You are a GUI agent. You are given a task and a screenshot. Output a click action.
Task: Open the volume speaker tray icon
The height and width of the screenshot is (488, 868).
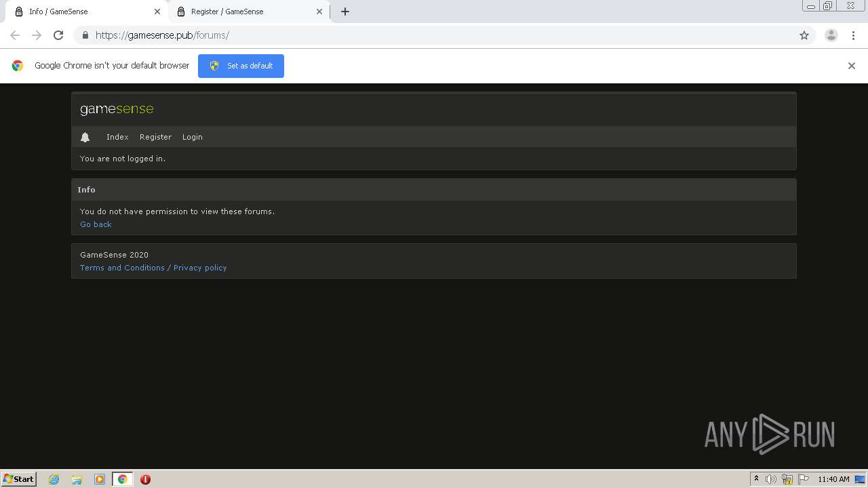pos(771,479)
